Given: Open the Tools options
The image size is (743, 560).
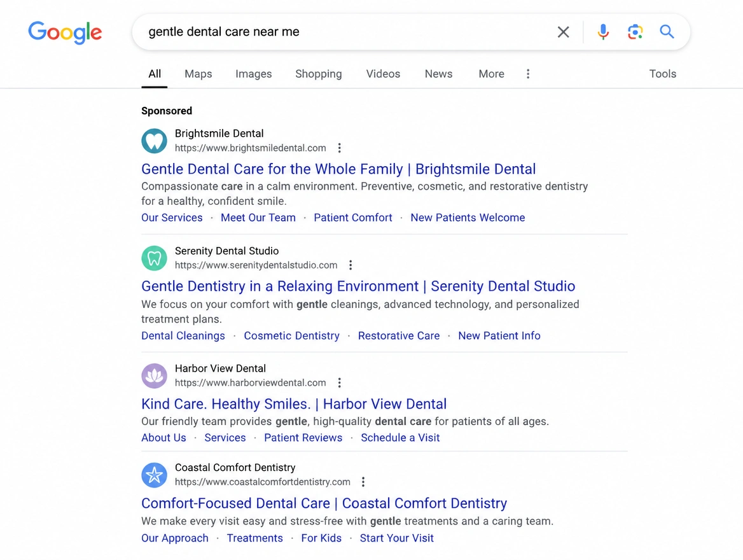Looking at the screenshot, I should pos(662,74).
